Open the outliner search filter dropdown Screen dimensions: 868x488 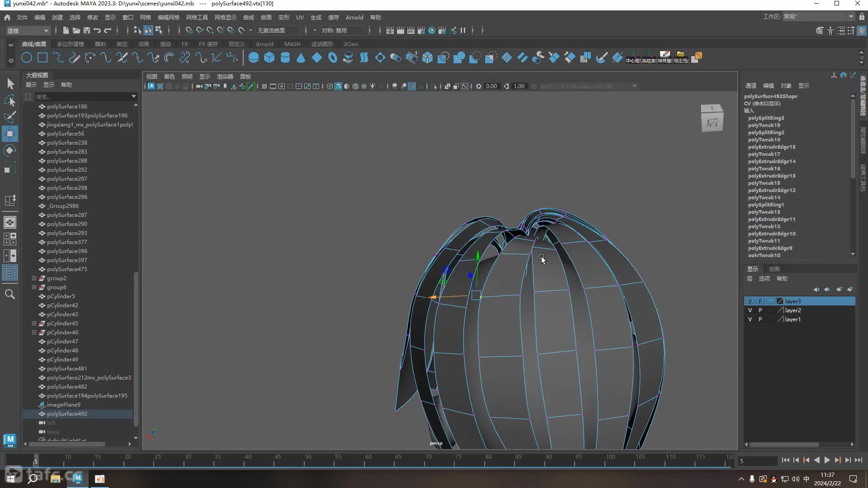133,96
